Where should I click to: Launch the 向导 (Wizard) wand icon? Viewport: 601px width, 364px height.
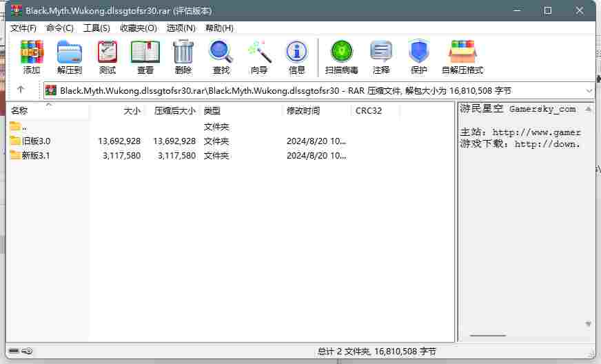[x=259, y=52]
